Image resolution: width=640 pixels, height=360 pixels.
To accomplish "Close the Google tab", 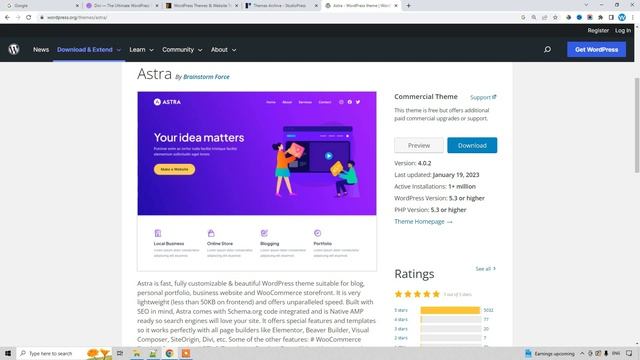I will [77, 6].
